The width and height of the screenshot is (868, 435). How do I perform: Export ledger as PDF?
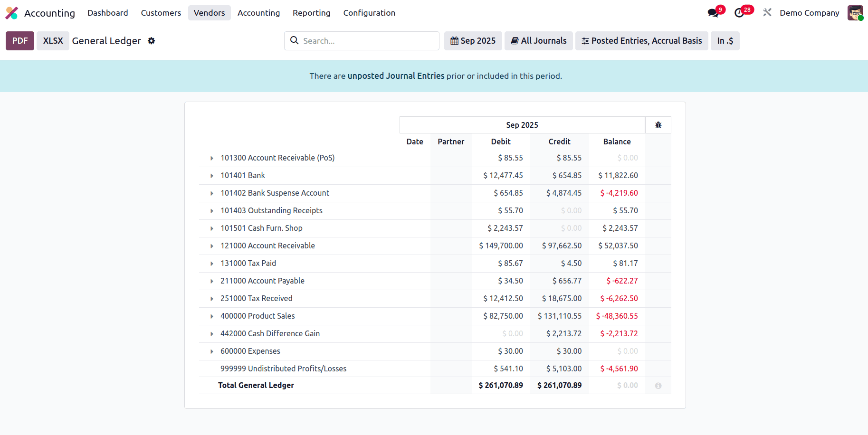click(x=19, y=40)
